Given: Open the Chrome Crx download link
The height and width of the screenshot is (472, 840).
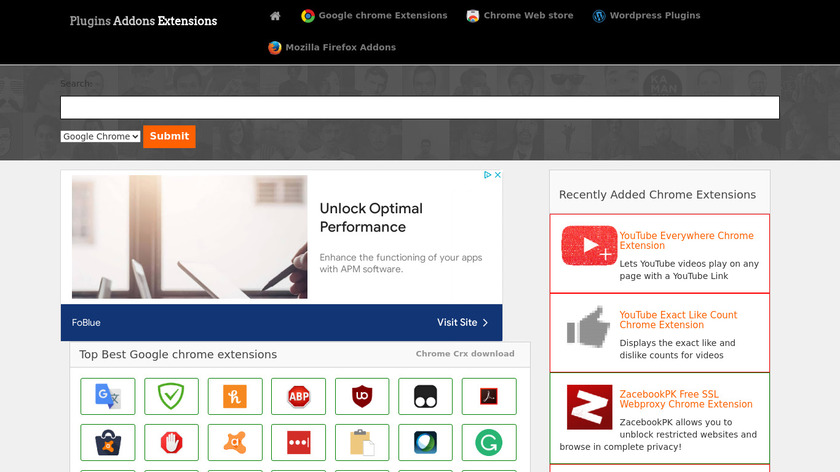Looking at the screenshot, I should click(x=465, y=354).
